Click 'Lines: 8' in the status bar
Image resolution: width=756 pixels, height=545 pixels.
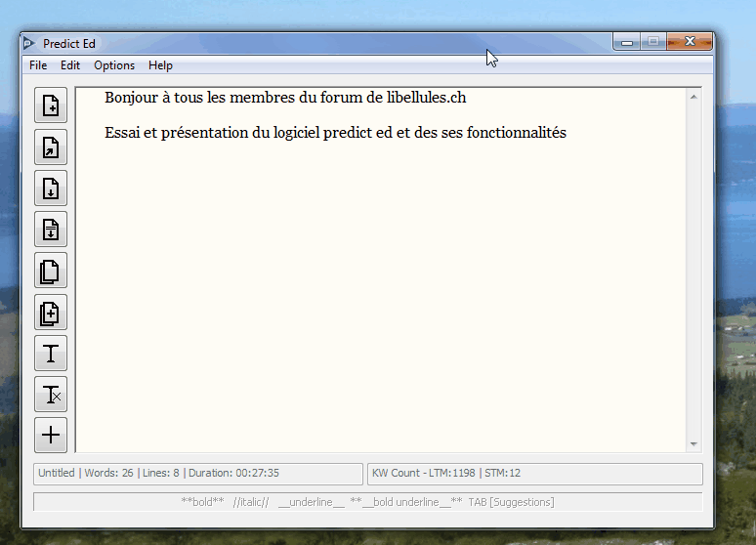click(161, 473)
